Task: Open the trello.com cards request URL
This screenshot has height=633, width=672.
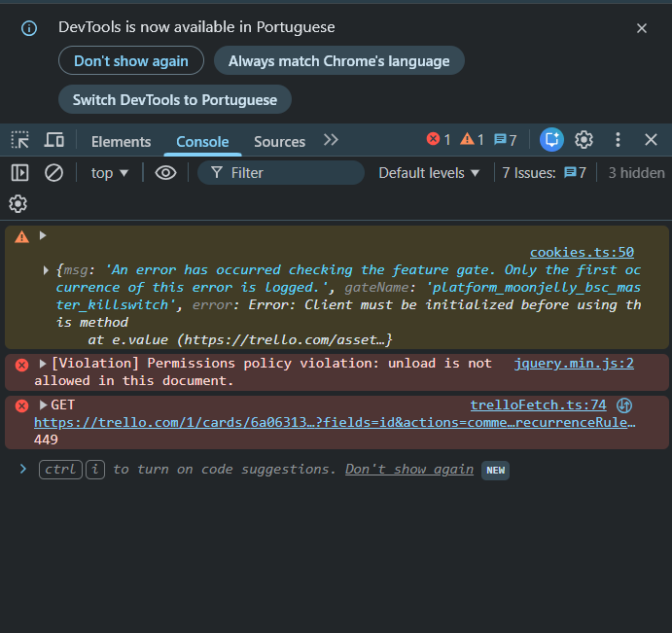Action: [335, 423]
